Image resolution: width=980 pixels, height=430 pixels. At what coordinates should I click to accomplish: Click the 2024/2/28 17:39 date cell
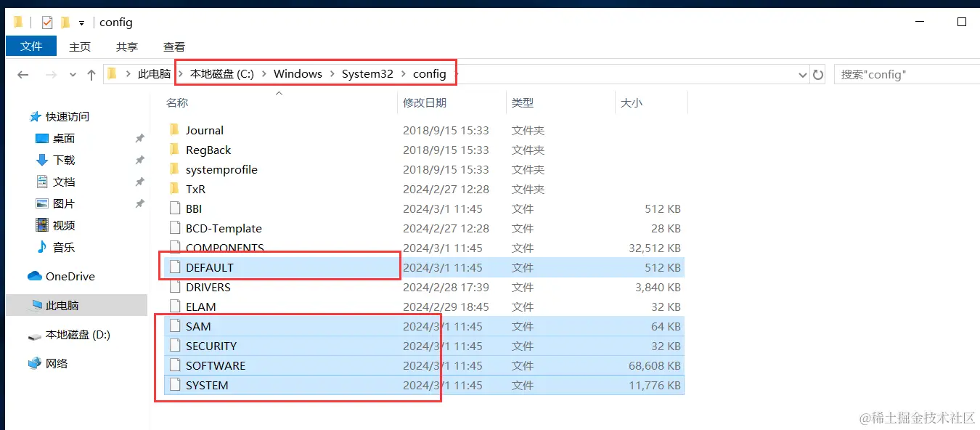click(446, 287)
